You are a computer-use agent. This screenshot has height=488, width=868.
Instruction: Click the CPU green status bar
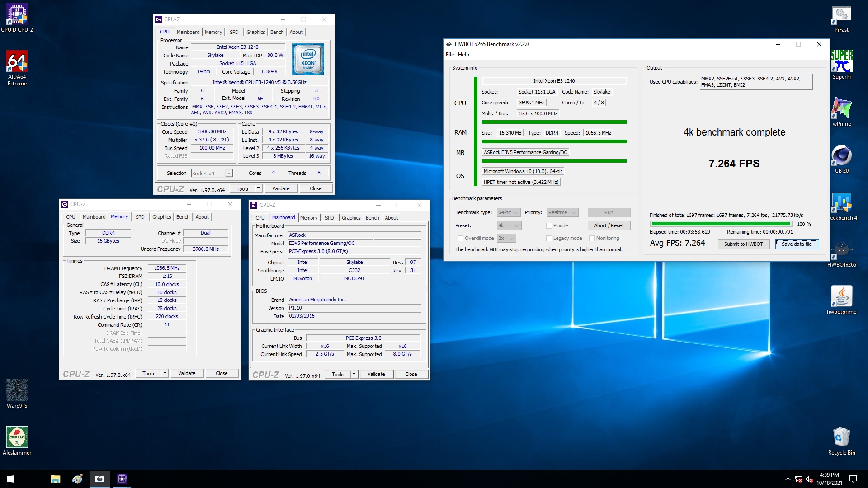554,122
